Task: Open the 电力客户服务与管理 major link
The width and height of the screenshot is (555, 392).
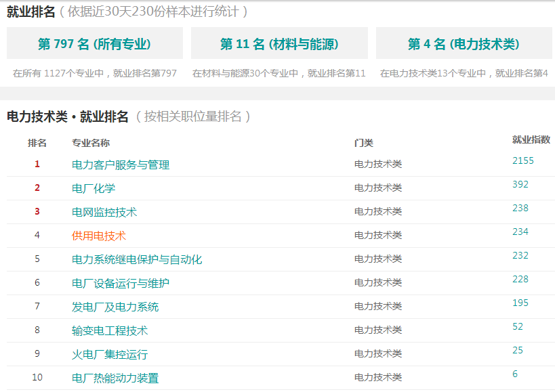Action: (121, 165)
